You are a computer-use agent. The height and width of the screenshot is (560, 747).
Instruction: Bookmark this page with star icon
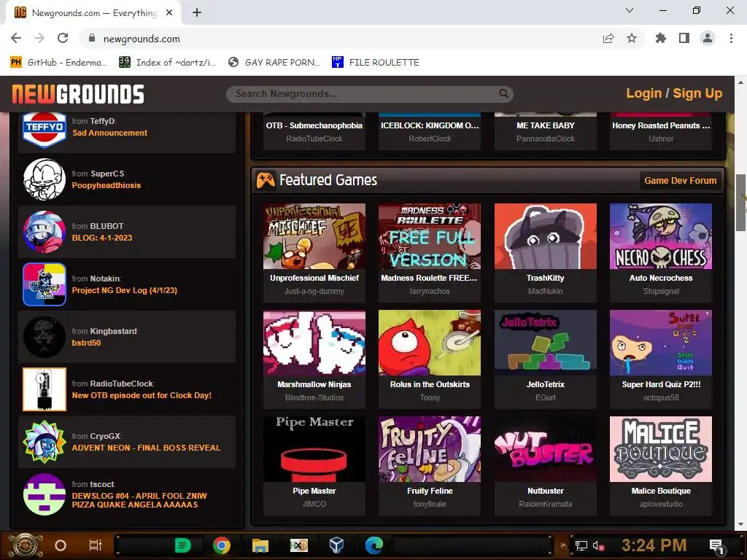click(x=632, y=38)
